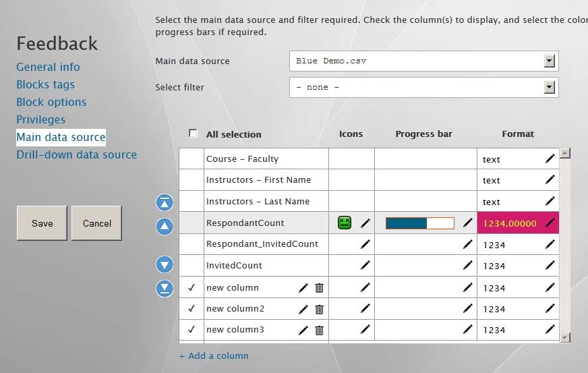Move selected row up one position
The width and height of the screenshot is (588, 373).
click(165, 227)
